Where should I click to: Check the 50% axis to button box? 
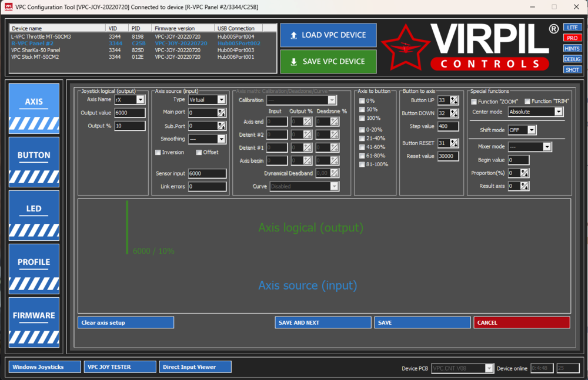coord(362,109)
